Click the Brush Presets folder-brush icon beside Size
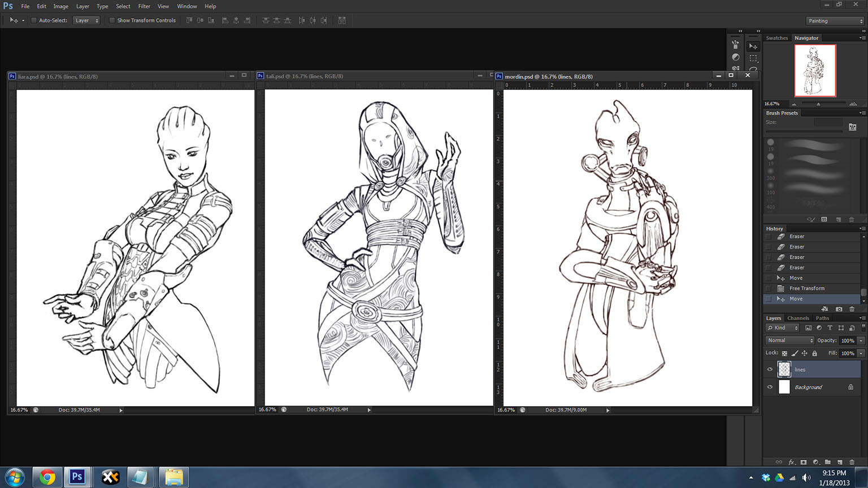This screenshot has height=488, width=868. coord(853,127)
